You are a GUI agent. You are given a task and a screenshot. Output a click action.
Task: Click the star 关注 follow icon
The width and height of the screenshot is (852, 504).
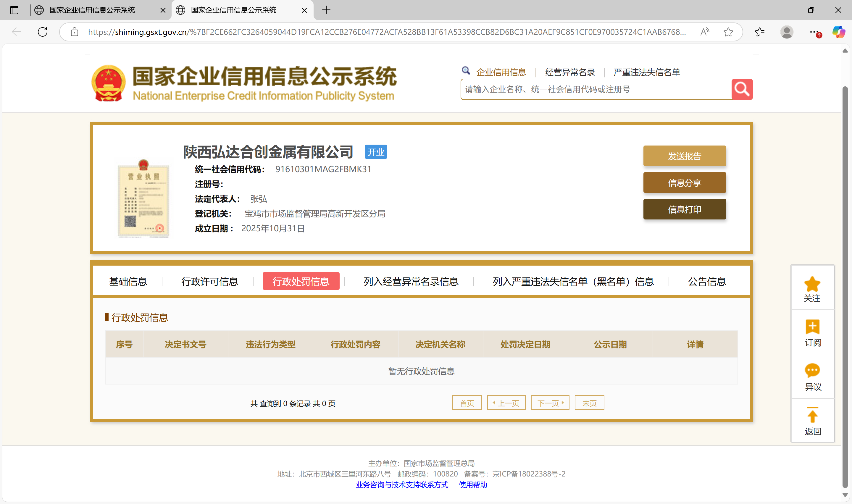(812, 284)
